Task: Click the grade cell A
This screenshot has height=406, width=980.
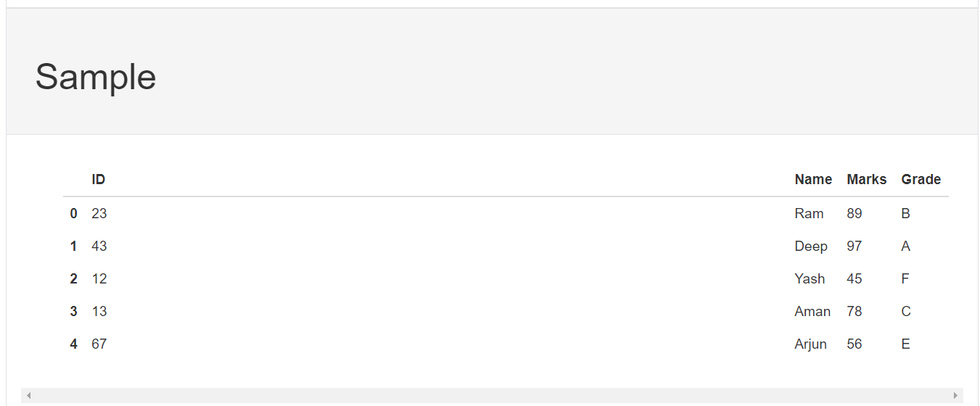Action: (905, 246)
